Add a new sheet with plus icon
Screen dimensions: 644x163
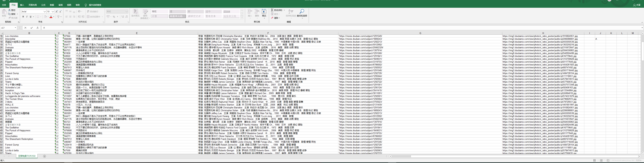tap(45, 156)
